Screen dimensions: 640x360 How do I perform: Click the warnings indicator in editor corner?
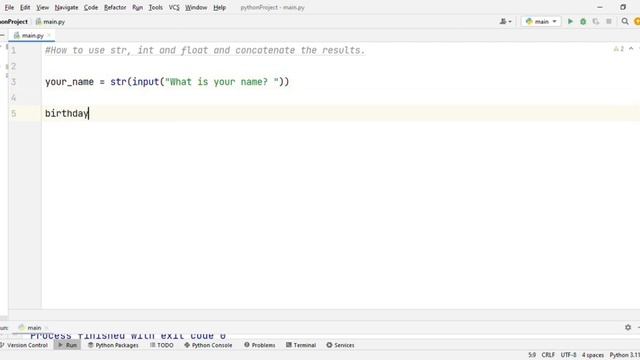pos(618,49)
